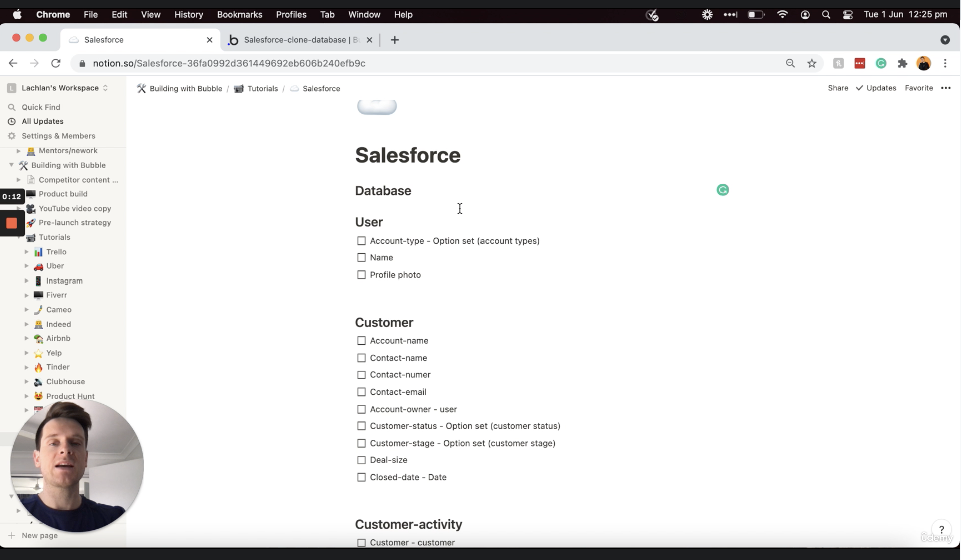Check the Account-type Option set checkbox
Image resolution: width=961 pixels, height=560 pixels.
pos(361,241)
